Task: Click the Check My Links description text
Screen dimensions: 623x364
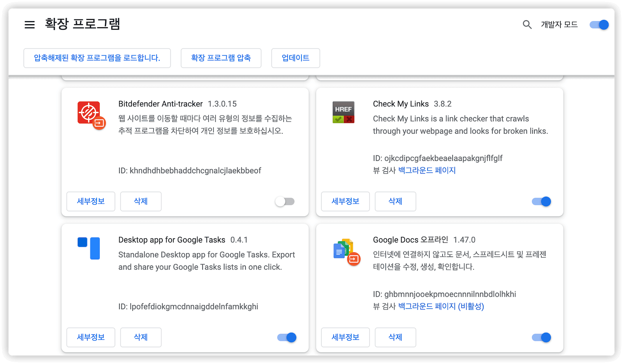Action: [x=460, y=125]
